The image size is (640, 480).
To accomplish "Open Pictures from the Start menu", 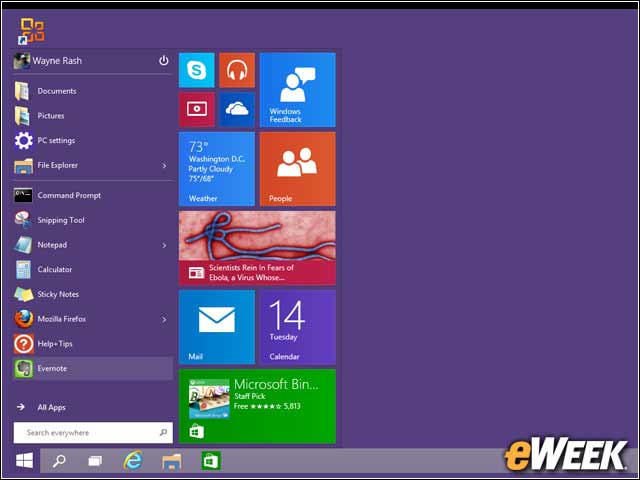I will pyautogui.click(x=93, y=116).
